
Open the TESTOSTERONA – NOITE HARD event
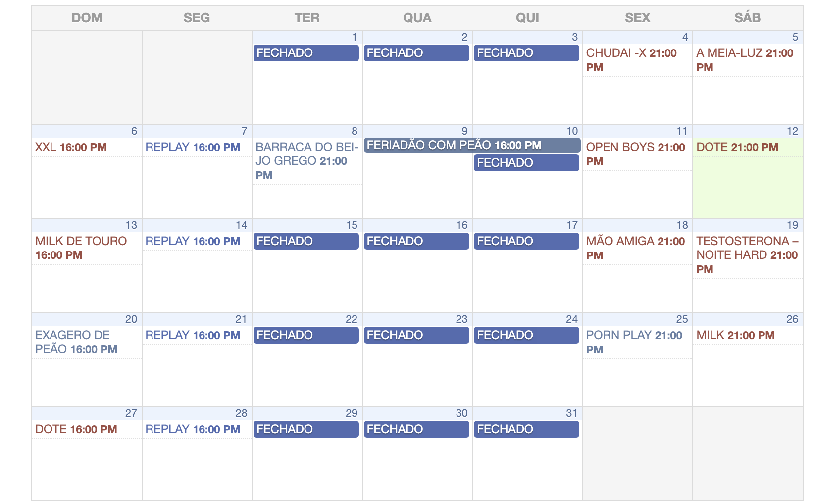click(x=747, y=255)
